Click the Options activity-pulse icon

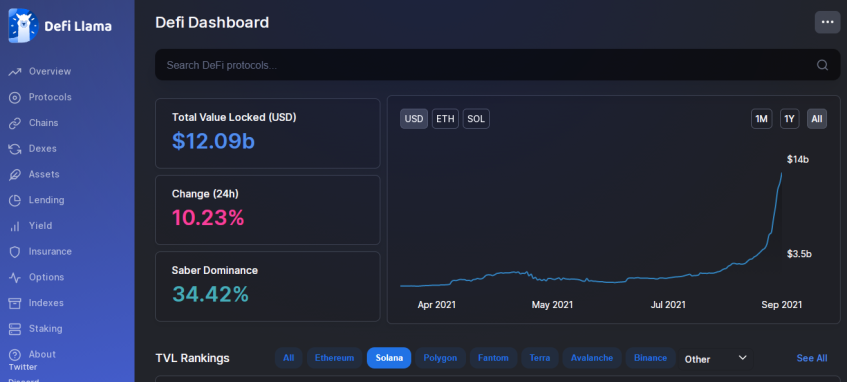(x=15, y=278)
